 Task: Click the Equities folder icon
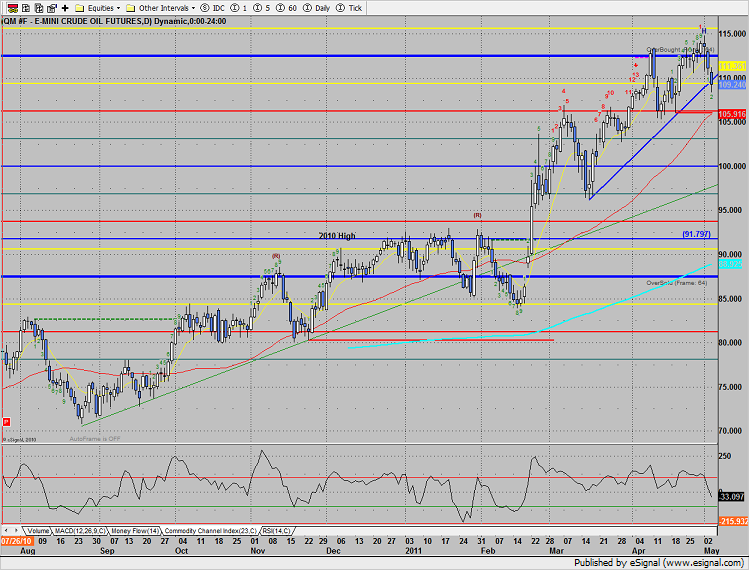click(80, 8)
